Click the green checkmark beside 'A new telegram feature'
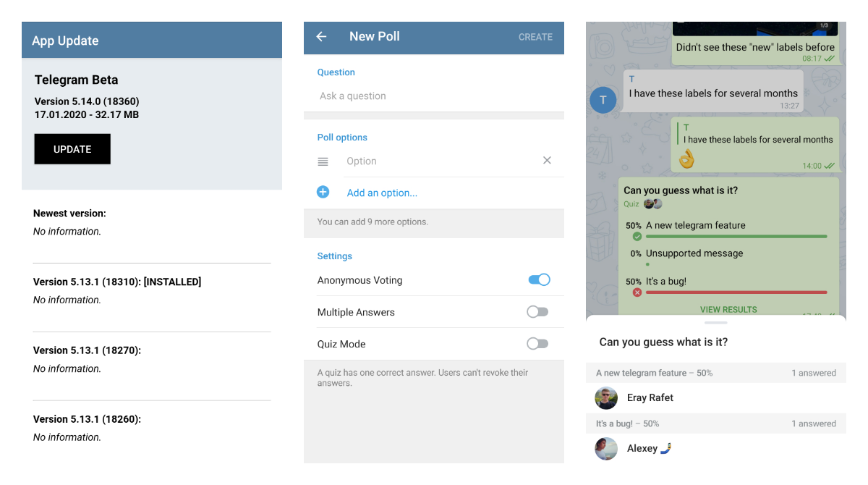868x485 pixels. pos(637,237)
